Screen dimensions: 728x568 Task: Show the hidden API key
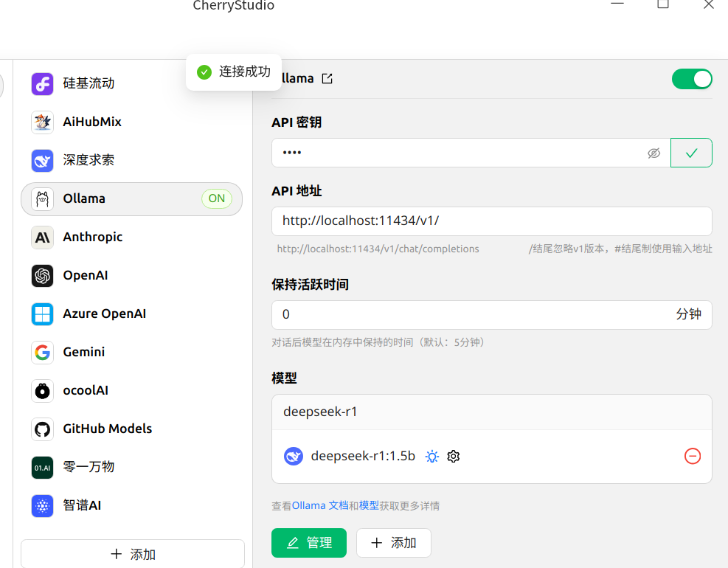pos(654,153)
